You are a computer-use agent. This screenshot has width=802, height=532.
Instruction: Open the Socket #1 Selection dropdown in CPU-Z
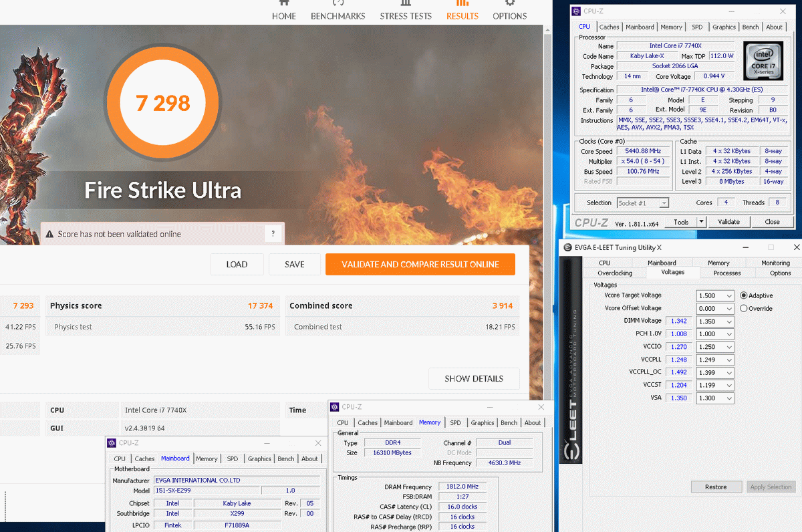pyautogui.click(x=643, y=203)
